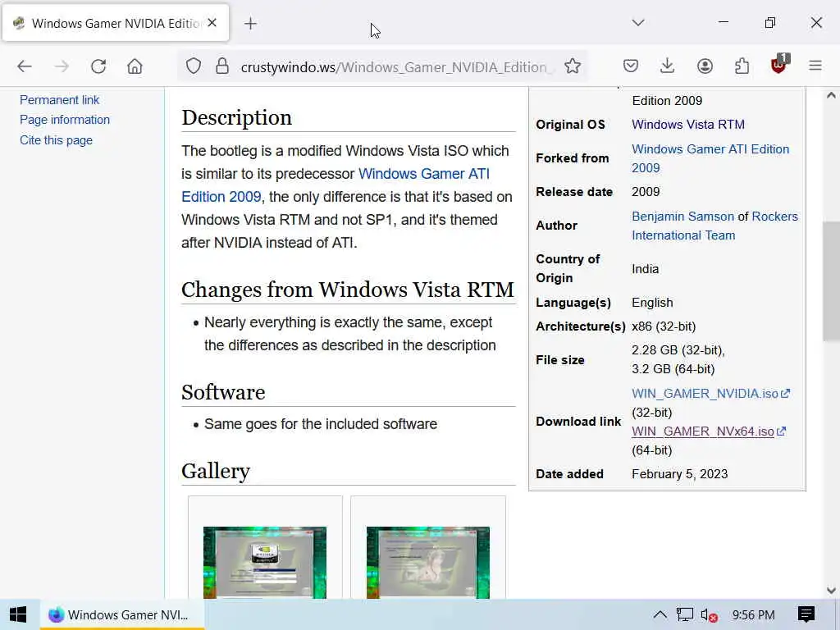840x630 pixels.
Task: Open the tracking protection shield icon
Action: tap(194, 66)
